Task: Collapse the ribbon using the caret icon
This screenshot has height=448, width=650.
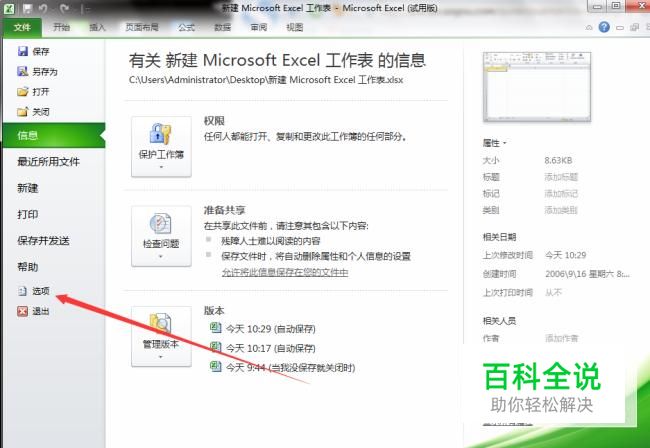Action: click(x=589, y=27)
